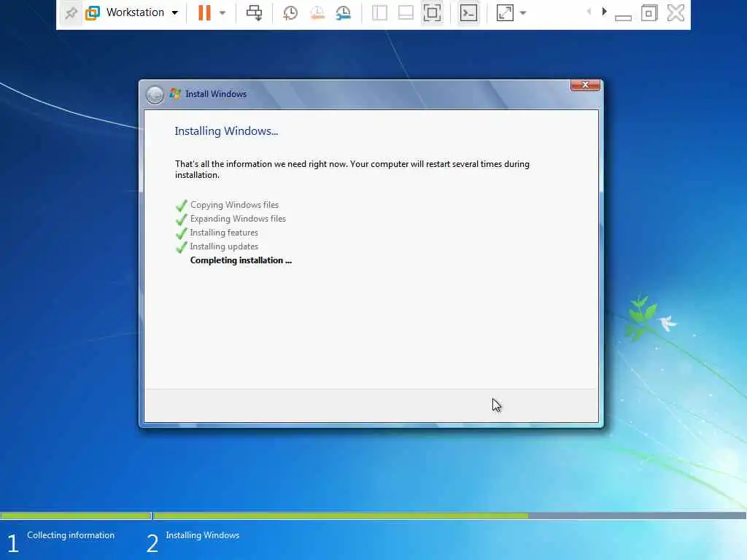Click the checkmark beside Installing updates
This screenshot has width=747, height=560.
[x=182, y=247]
